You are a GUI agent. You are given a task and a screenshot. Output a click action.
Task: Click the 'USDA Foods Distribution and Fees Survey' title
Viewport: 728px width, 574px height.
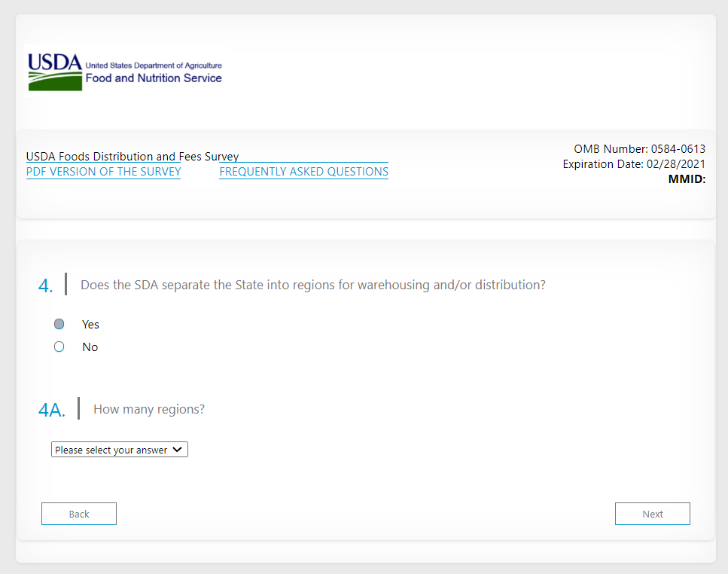coord(133,157)
